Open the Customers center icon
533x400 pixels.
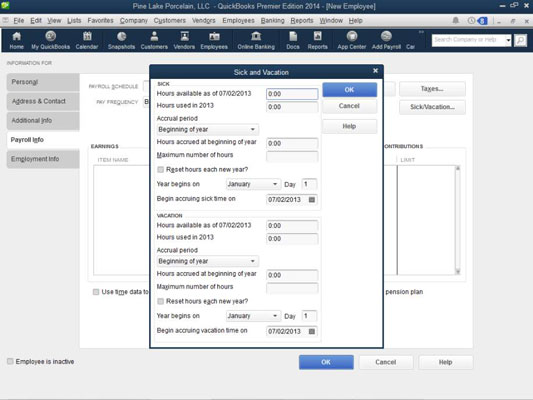click(x=154, y=40)
